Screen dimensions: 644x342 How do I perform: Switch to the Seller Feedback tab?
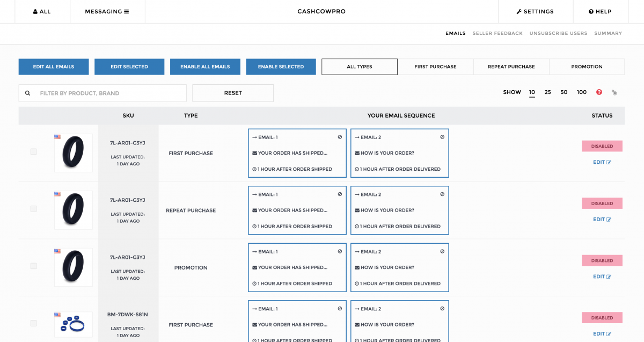tap(497, 33)
